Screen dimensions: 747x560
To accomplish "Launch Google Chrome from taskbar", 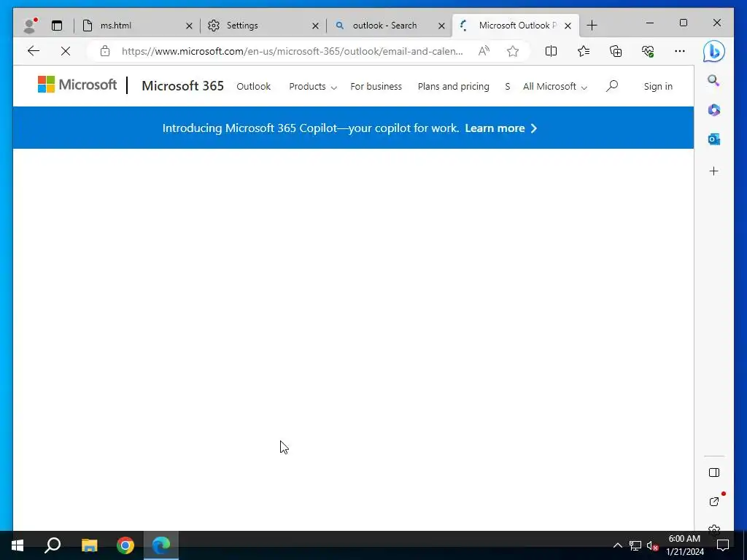I will [x=125, y=545].
